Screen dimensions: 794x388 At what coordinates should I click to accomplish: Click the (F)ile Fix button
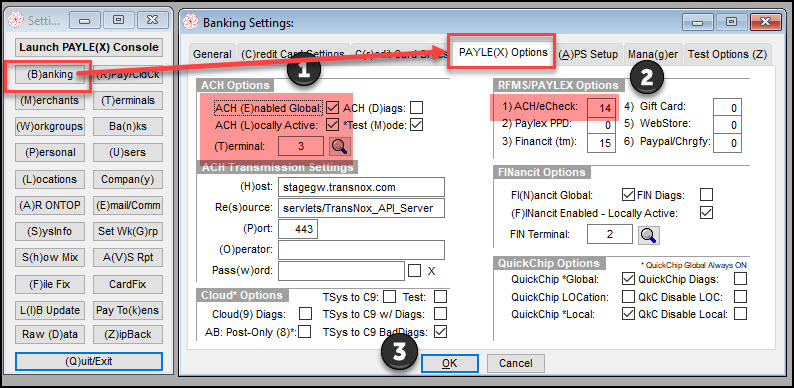tap(50, 284)
